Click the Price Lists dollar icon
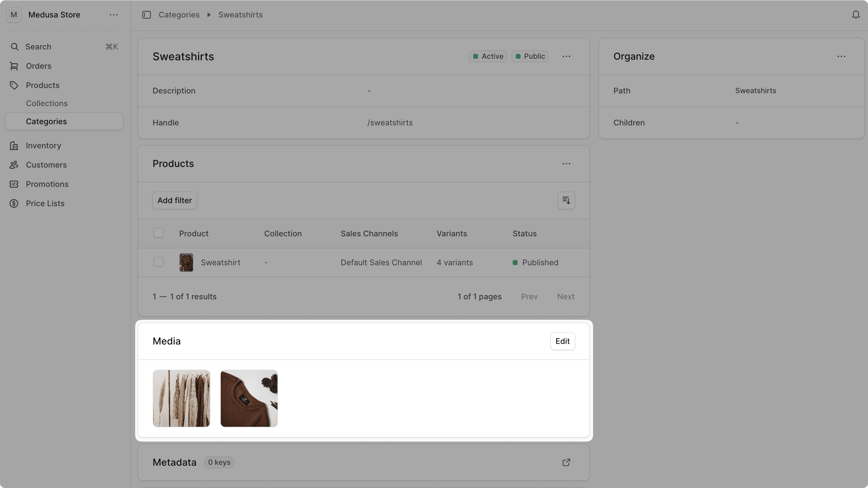Viewport: 868px width, 488px height. click(14, 203)
